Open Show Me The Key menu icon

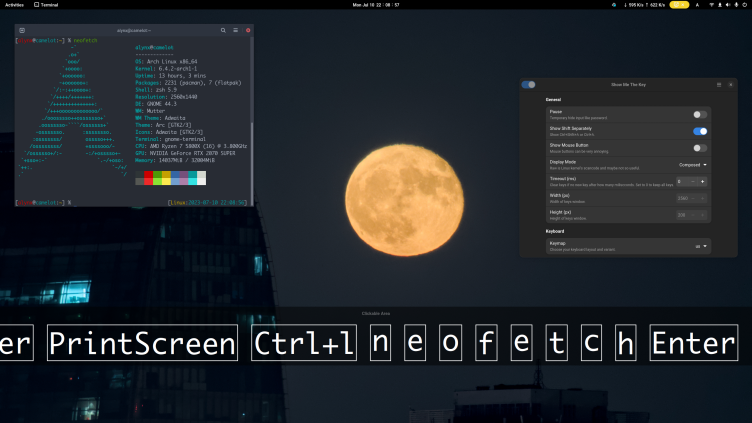(x=718, y=85)
